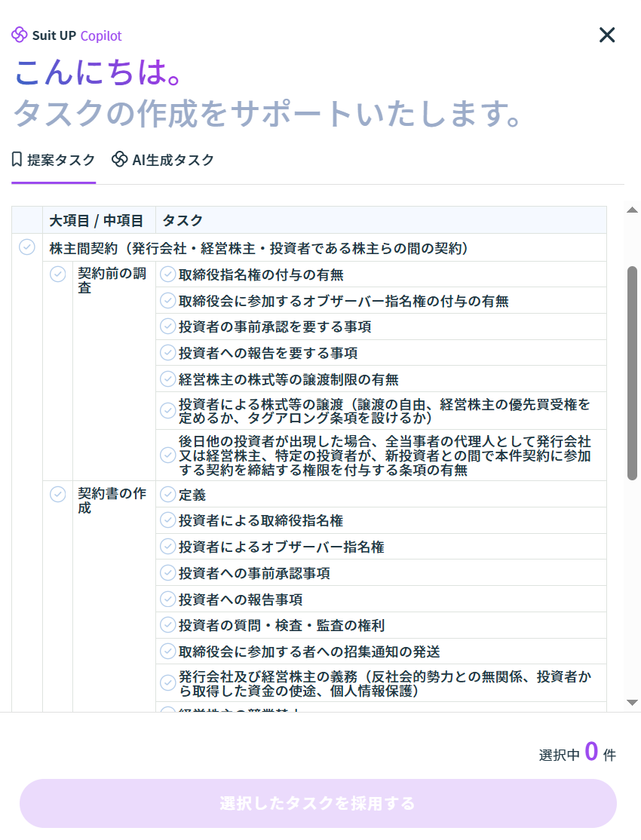Select the 株主間契約 top-level category checkbox
This screenshot has width=641, height=840.
pyautogui.click(x=27, y=247)
